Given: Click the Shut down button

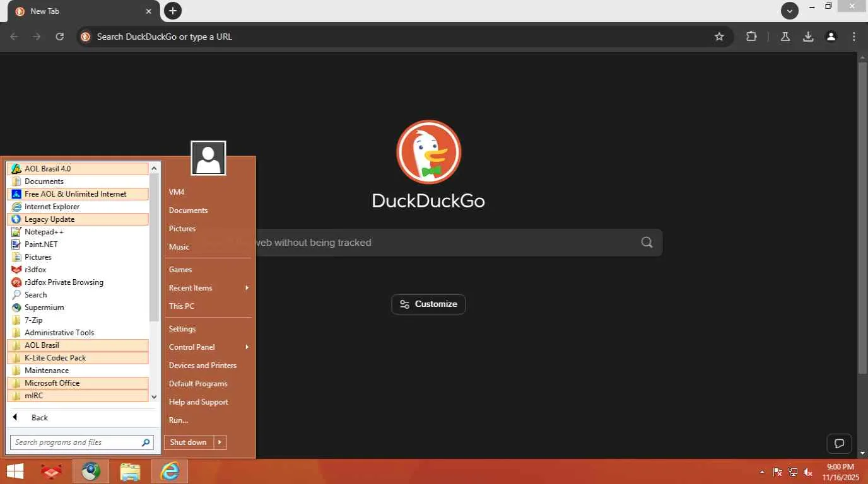Looking at the screenshot, I should (x=189, y=442).
